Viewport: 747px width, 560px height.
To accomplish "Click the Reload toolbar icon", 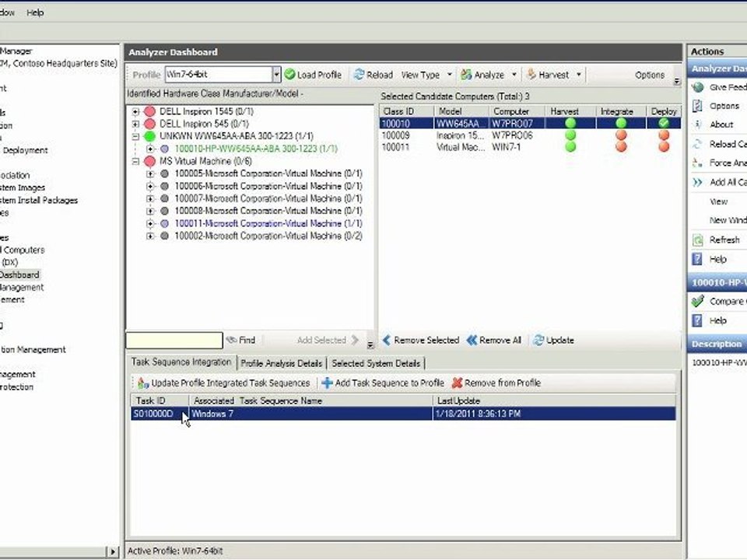I will pos(359,75).
